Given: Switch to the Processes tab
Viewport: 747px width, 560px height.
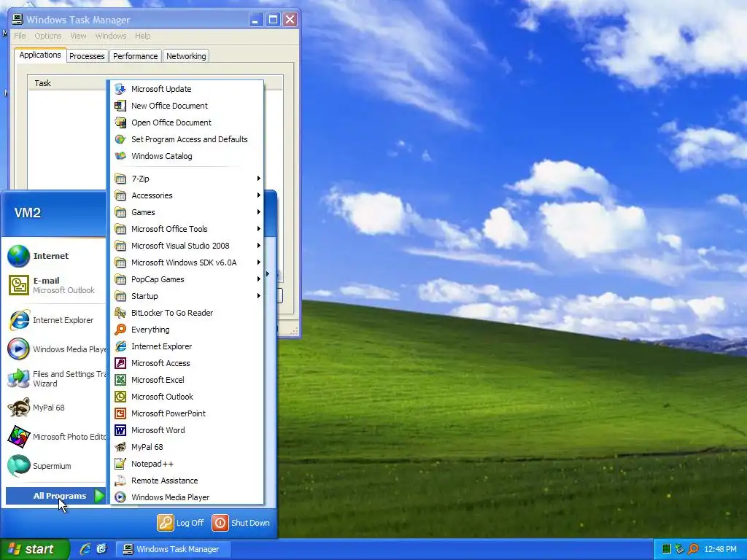Looking at the screenshot, I should point(87,56).
